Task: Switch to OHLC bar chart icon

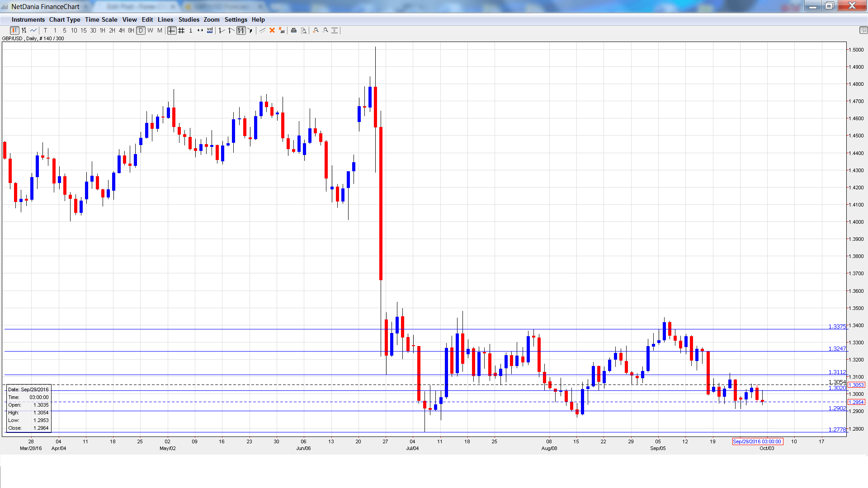Action: 24,31
